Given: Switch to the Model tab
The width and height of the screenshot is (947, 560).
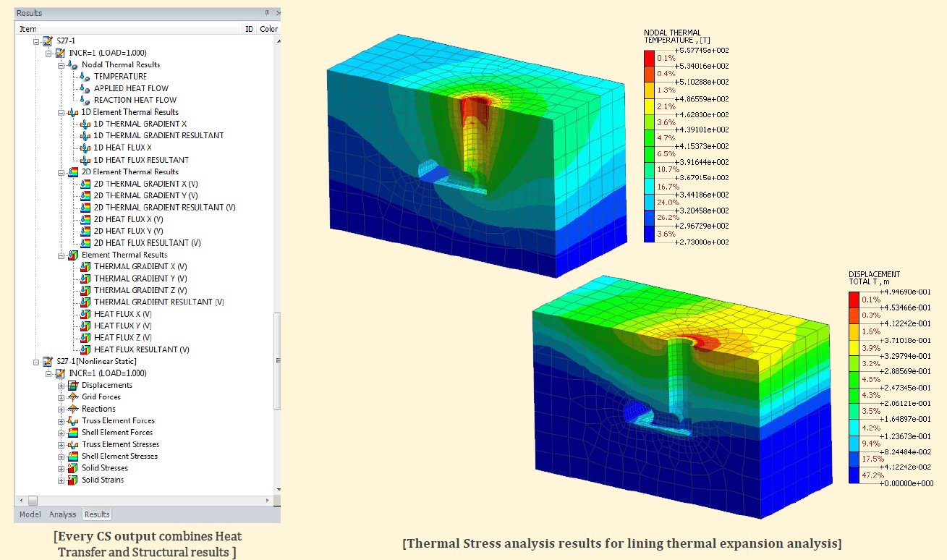Looking at the screenshot, I should click(30, 514).
